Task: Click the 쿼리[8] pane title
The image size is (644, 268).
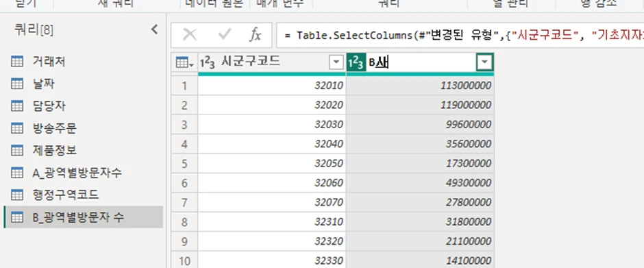Action: tap(34, 30)
